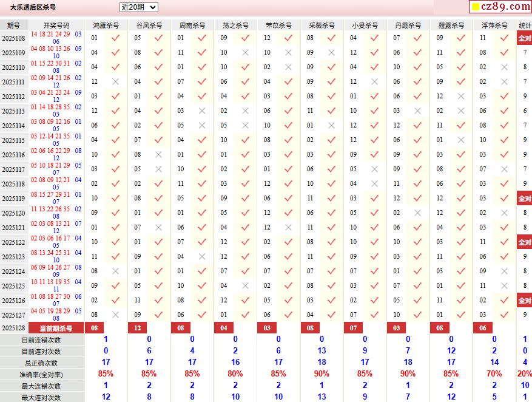Open the 近20期 period dropdown
Screen dimensions: 532x402
click(138, 7)
